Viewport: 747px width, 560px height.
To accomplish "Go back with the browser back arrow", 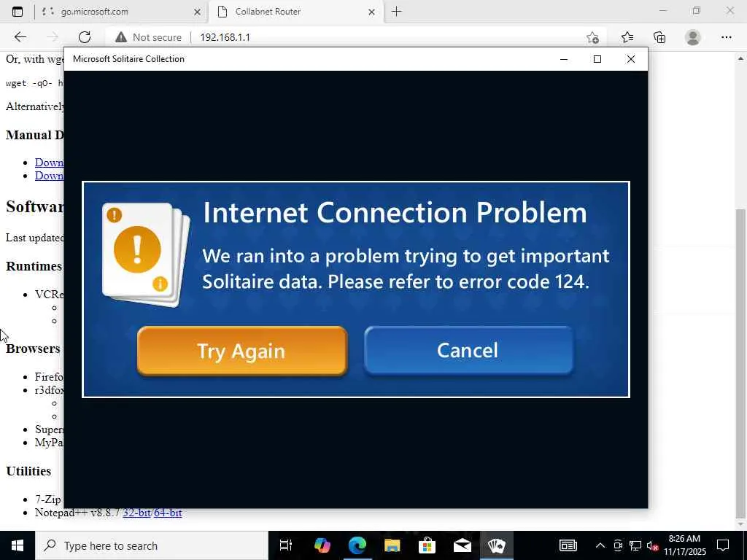I will [x=20, y=37].
